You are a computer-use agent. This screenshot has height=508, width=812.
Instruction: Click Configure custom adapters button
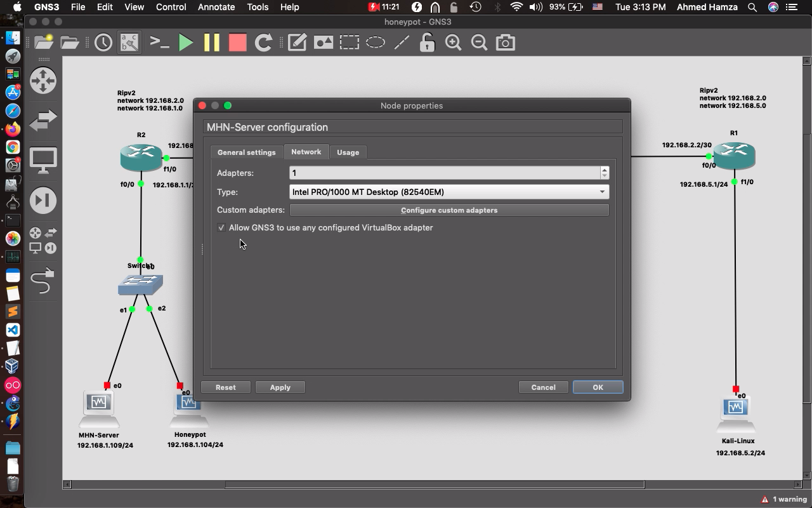click(x=449, y=210)
